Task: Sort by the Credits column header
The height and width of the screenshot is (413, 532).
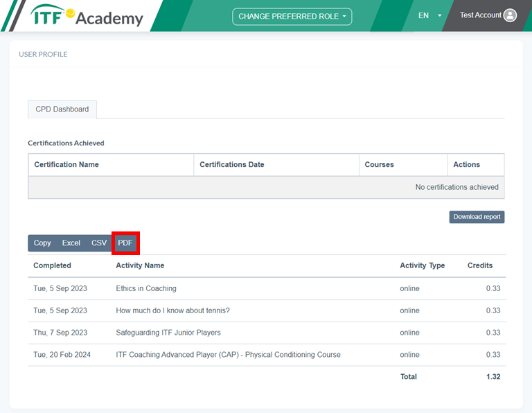Action: point(480,265)
